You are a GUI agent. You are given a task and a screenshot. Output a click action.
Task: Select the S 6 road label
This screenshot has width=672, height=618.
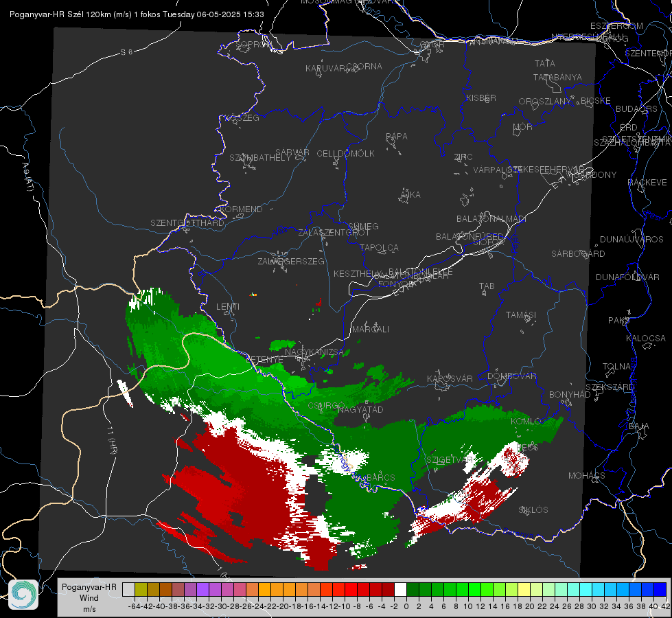click(126, 52)
